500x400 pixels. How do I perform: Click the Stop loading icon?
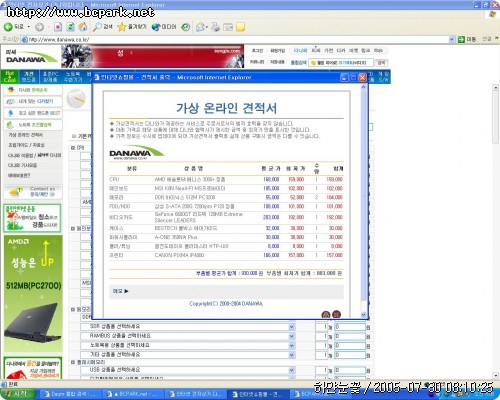(x=58, y=27)
